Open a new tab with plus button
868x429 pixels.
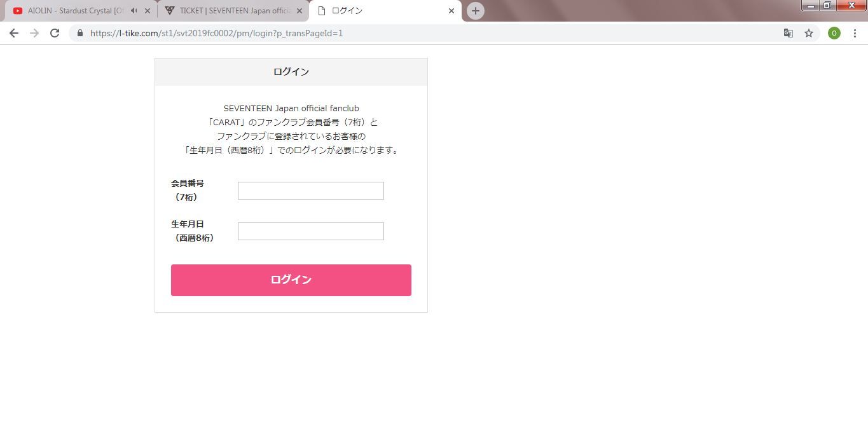point(476,11)
